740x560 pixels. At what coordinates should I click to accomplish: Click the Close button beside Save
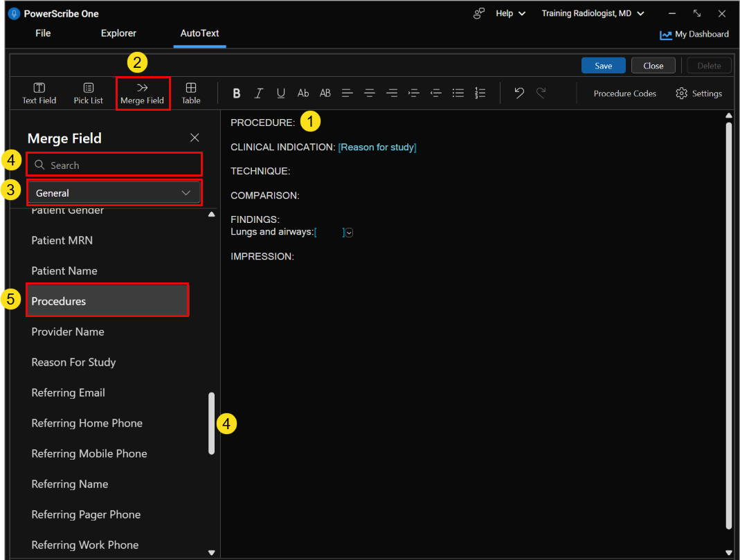[653, 66]
